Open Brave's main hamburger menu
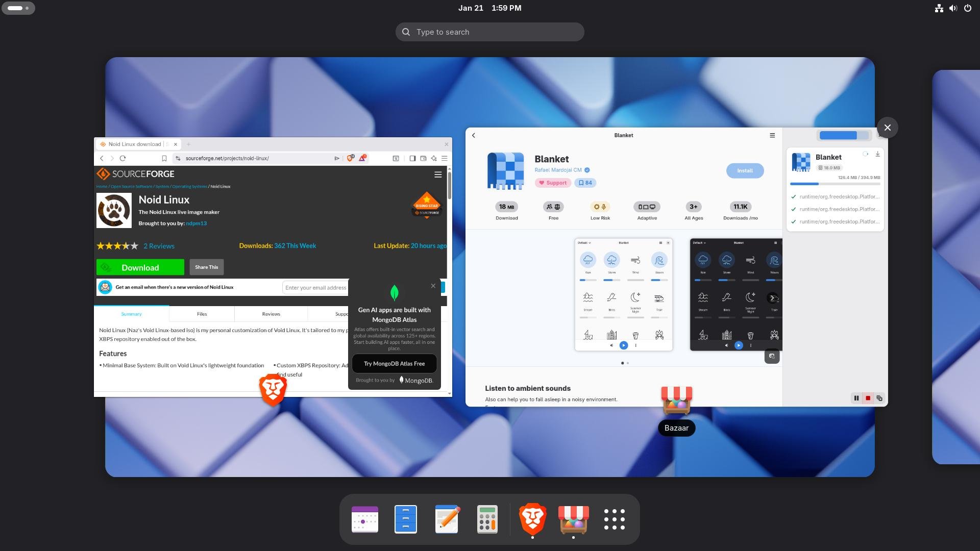 445,158
